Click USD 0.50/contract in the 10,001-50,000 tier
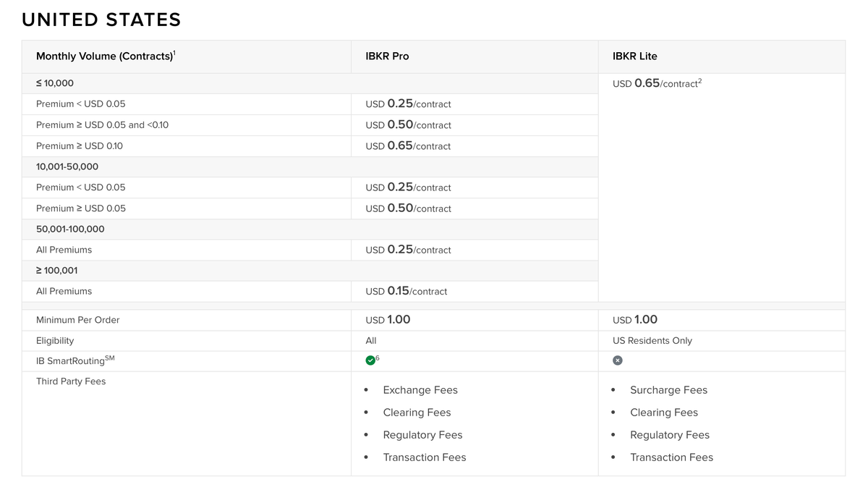 pos(408,208)
